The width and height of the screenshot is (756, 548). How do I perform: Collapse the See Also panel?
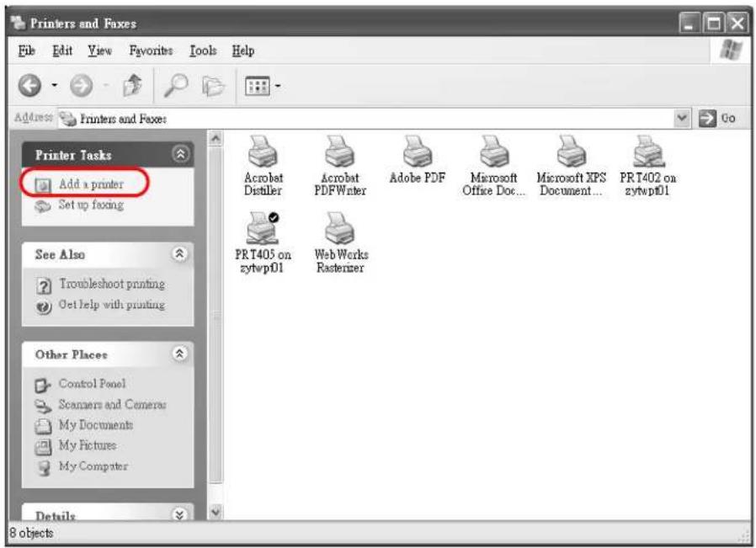180,254
